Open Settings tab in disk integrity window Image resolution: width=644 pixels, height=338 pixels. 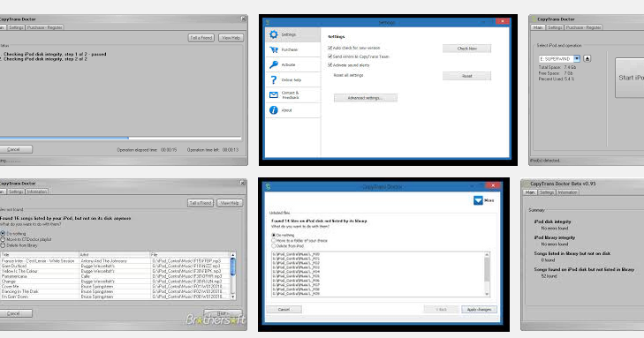point(16,27)
